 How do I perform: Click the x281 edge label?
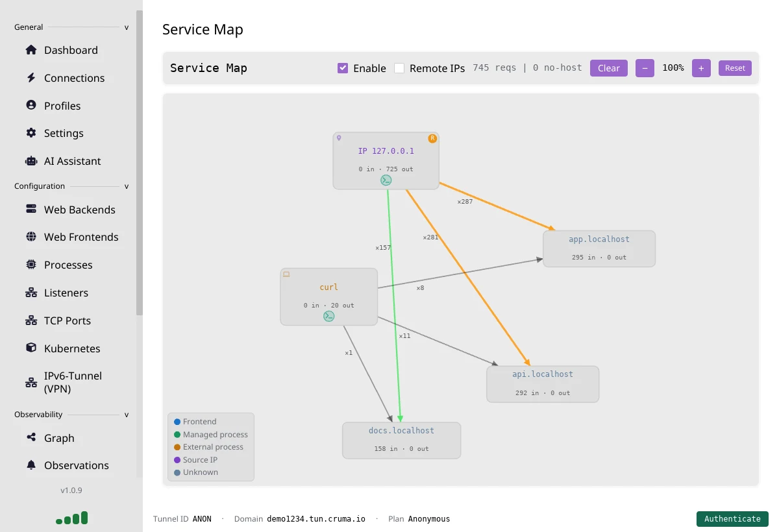tap(430, 237)
